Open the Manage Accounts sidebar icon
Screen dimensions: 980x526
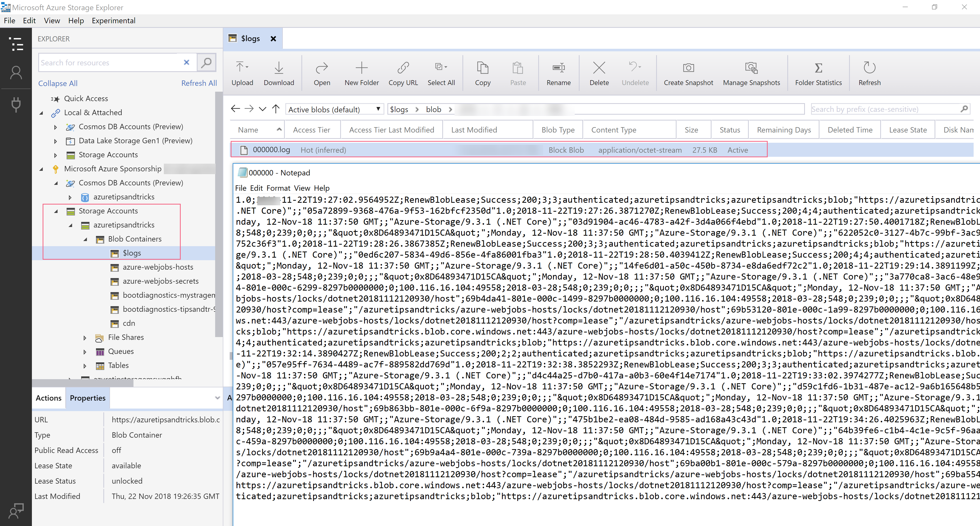coord(16,73)
